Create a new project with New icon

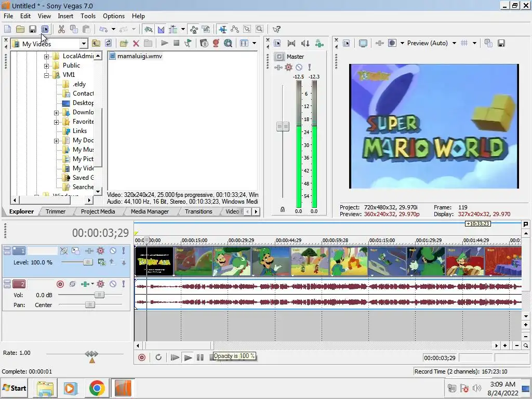coord(7,29)
